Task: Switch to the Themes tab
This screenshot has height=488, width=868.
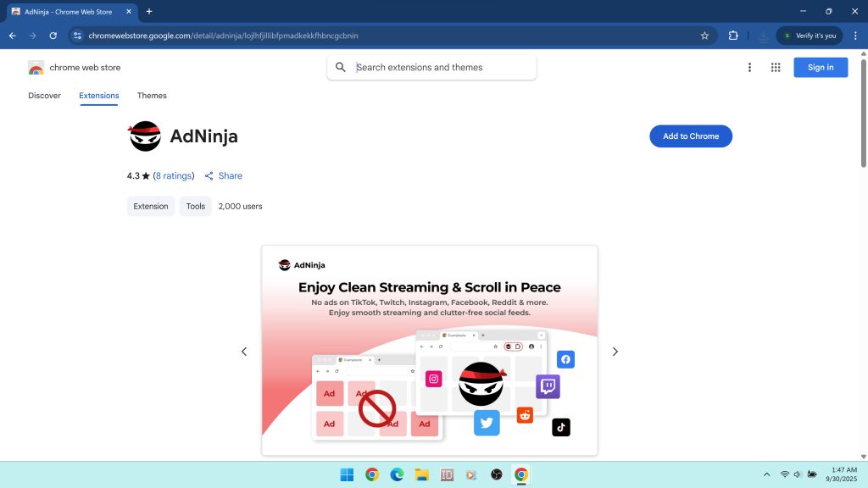Action: (152, 96)
